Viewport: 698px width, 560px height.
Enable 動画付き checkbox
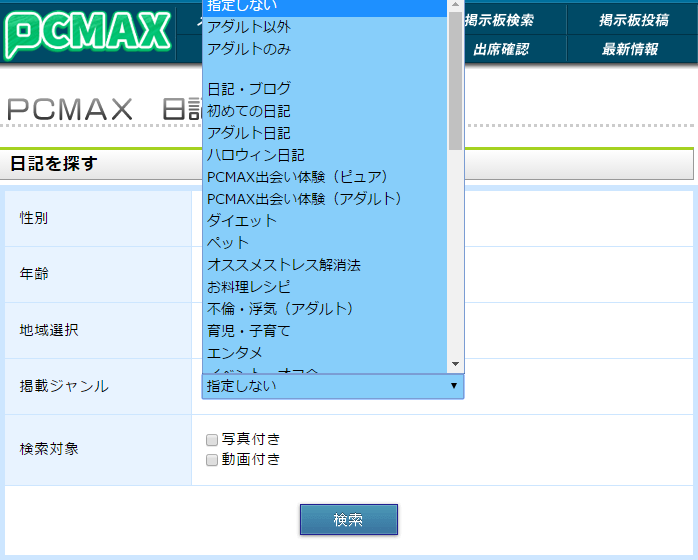[x=212, y=460]
